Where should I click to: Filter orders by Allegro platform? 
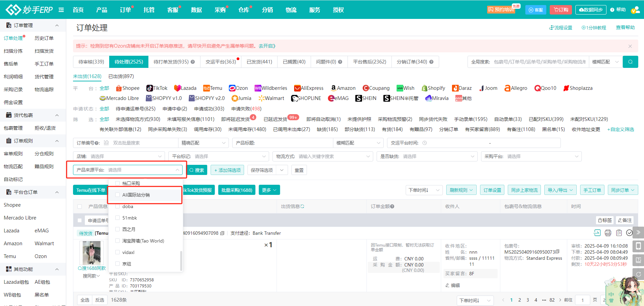516,88
